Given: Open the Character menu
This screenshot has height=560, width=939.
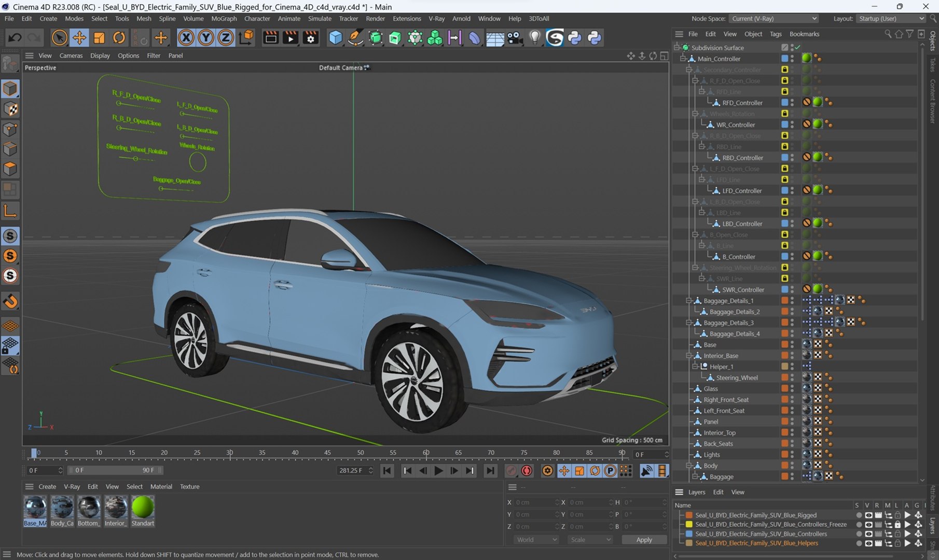Looking at the screenshot, I should click(257, 19).
